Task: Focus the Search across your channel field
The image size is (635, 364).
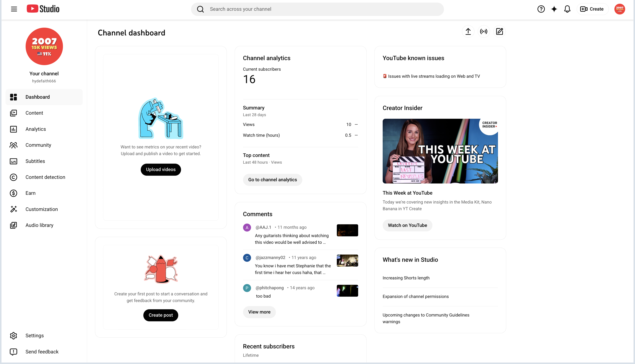Action: (317, 9)
